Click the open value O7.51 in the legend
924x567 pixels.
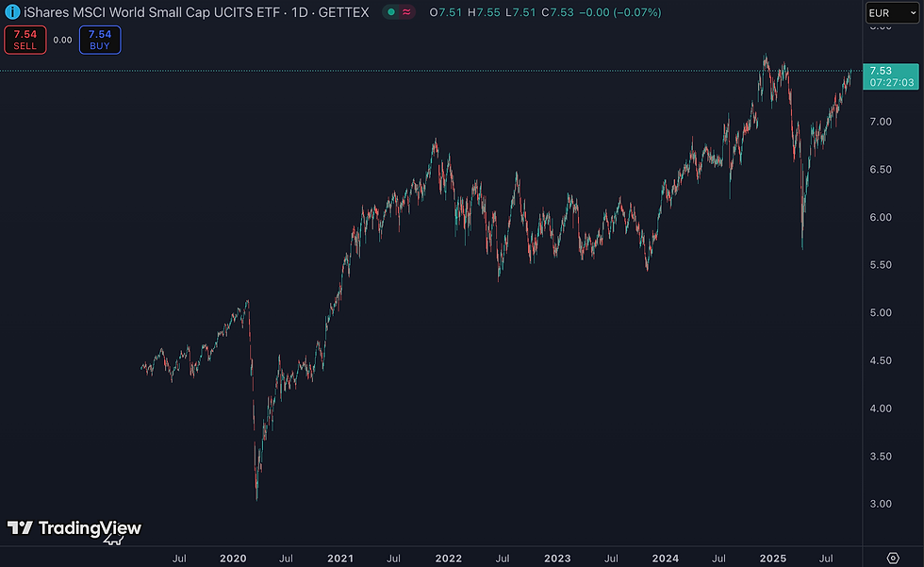point(445,12)
